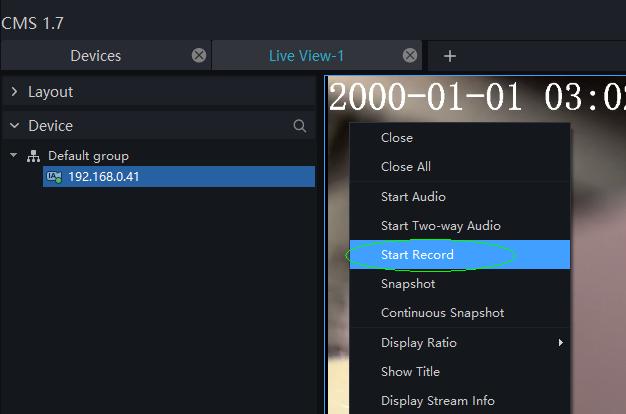
Task: Collapse the Device panel
Action: click(15, 126)
